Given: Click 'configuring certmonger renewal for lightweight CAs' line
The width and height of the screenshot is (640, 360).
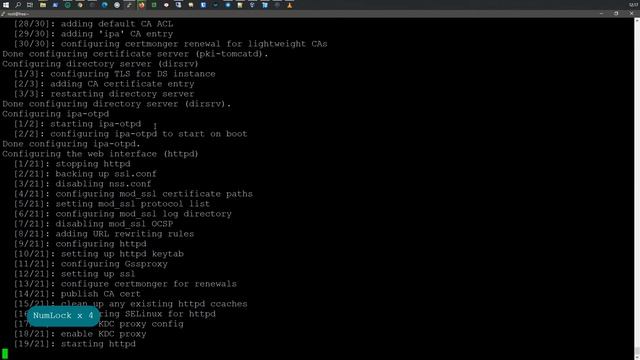Looking at the screenshot, I should click(171, 44).
